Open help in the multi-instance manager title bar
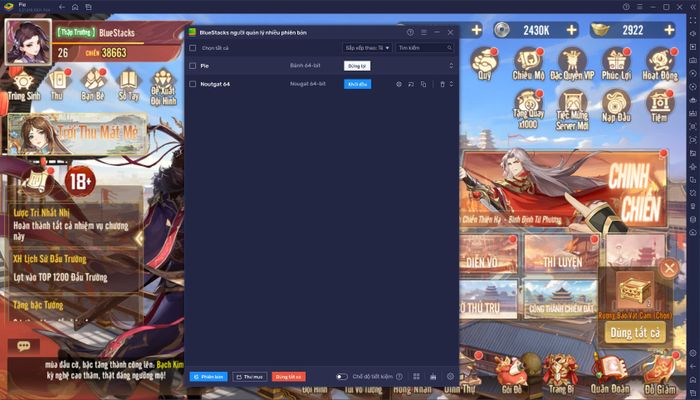Screen dimensions: 700x400 (410, 33)
